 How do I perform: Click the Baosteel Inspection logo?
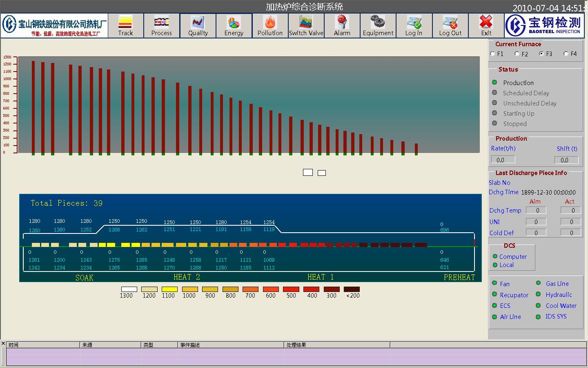click(x=544, y=25)
